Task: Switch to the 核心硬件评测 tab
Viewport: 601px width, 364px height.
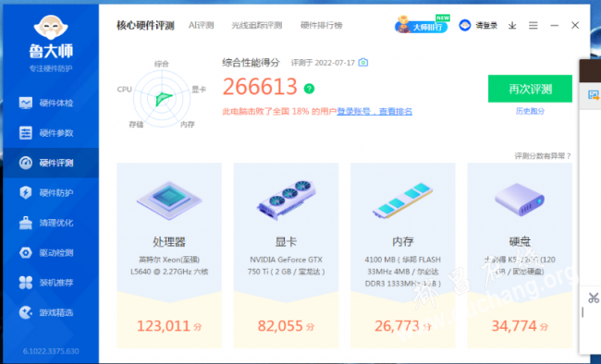Action: (x=145, y=25)
